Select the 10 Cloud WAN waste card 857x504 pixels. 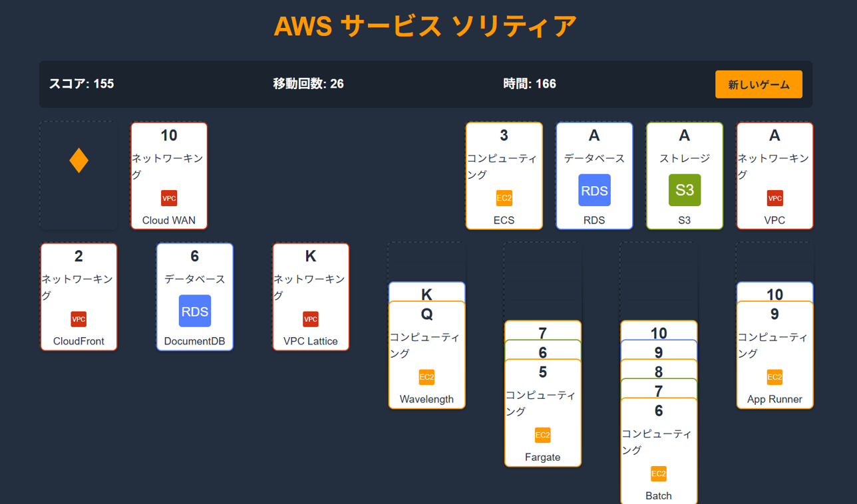(x=169, y=176)
